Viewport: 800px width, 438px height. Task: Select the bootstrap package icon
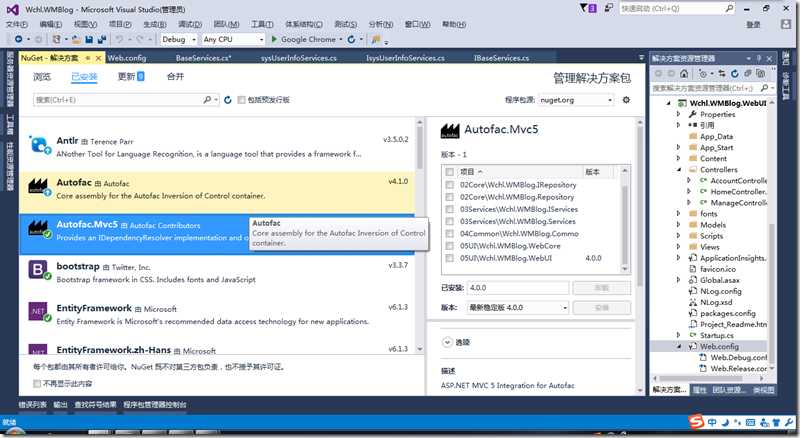[x=39, y=271]
